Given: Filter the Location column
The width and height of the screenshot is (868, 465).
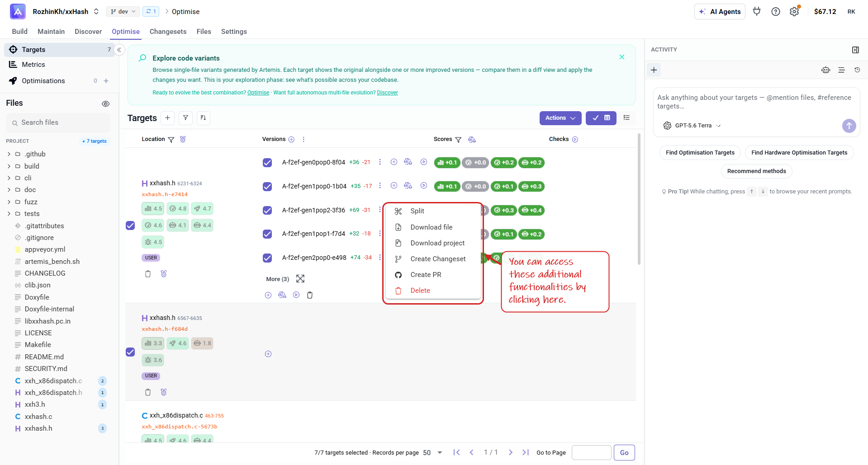Looking at the screenshot, I should (x=171, y=140).
